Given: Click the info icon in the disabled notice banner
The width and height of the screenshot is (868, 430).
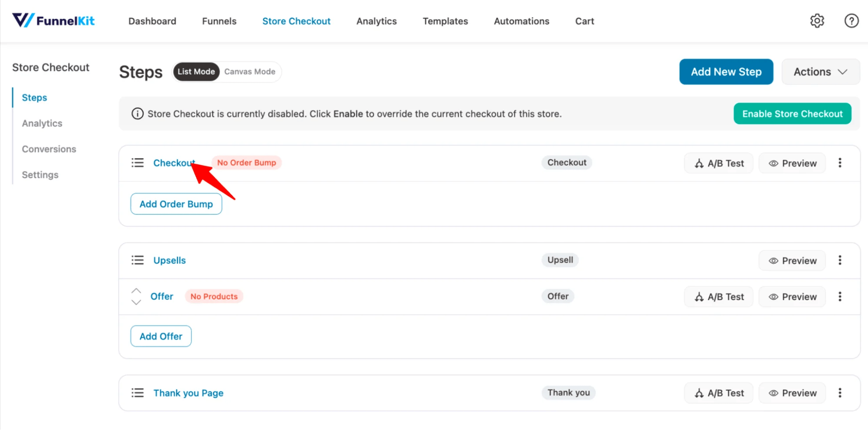Looking at the screenshot, I should click(137, 113).
